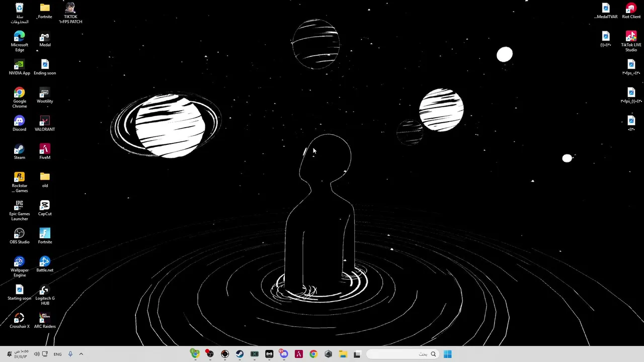Image resolution: width=644 pixels, height=362 pixels.
Task: Launch Epic Games Launcher shortcut
Action: (x=19, y=210)
